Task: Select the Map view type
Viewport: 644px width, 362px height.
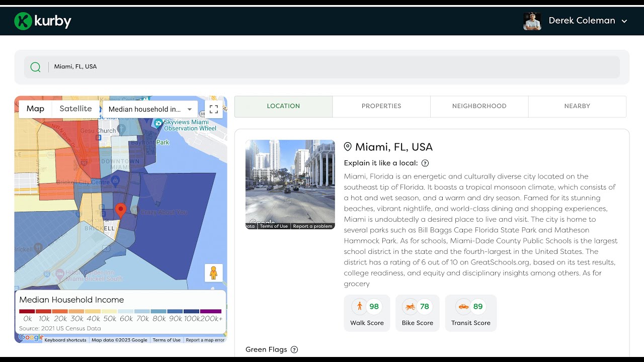Action: pos(35,109)
